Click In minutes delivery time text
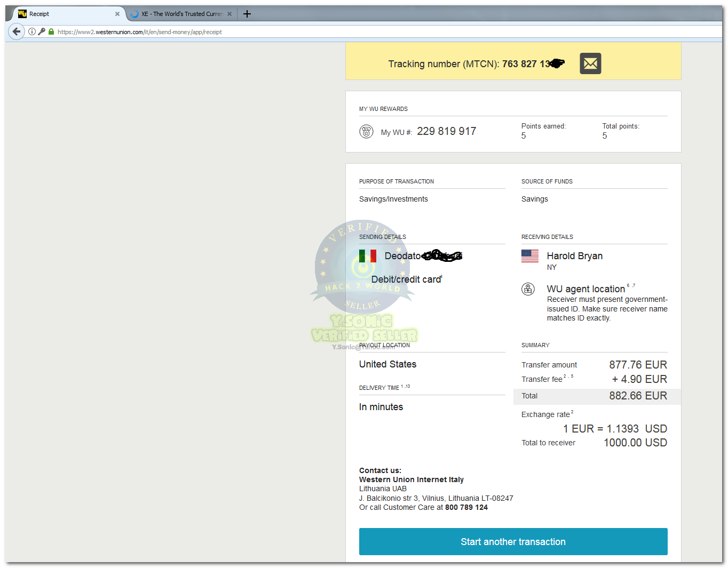728x568 pixels. point(381,407)
